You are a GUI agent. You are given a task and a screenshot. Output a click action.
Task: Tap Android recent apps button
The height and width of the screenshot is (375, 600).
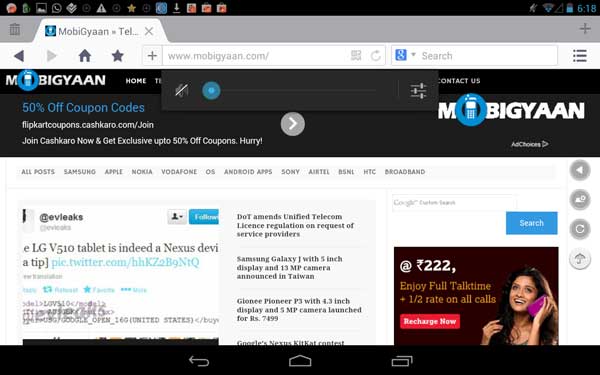click(402, 361)
